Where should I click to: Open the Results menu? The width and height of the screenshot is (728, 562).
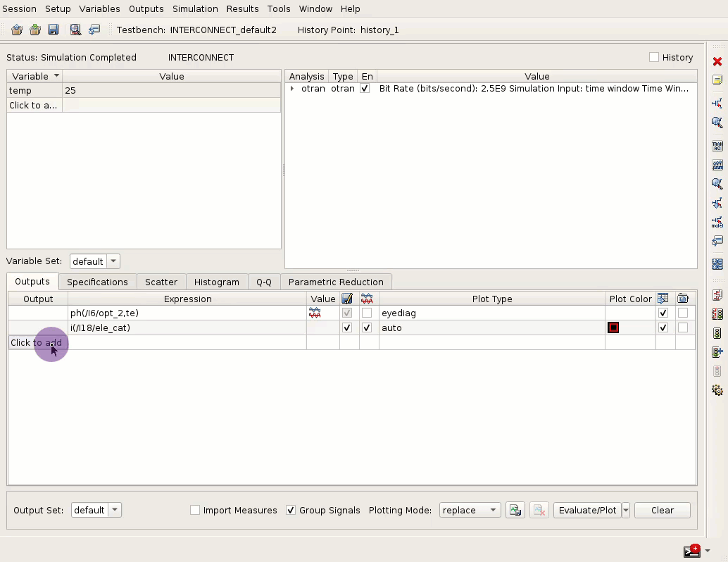[x=242, y=9]
